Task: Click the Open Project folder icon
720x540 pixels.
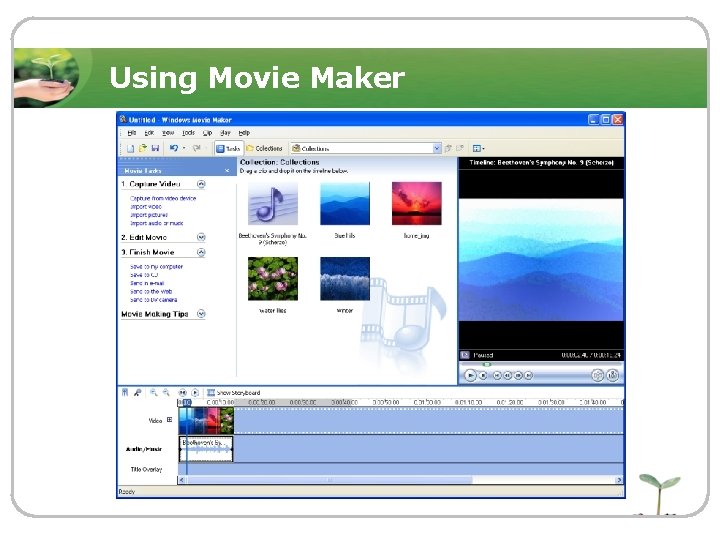Action: pyautogui.click(x=143, y=148)
